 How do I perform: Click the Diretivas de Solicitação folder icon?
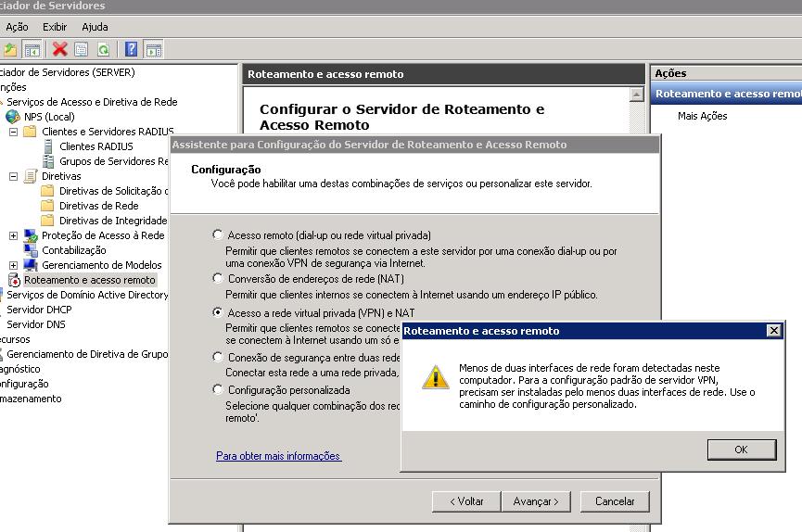(x=47, y=191)
